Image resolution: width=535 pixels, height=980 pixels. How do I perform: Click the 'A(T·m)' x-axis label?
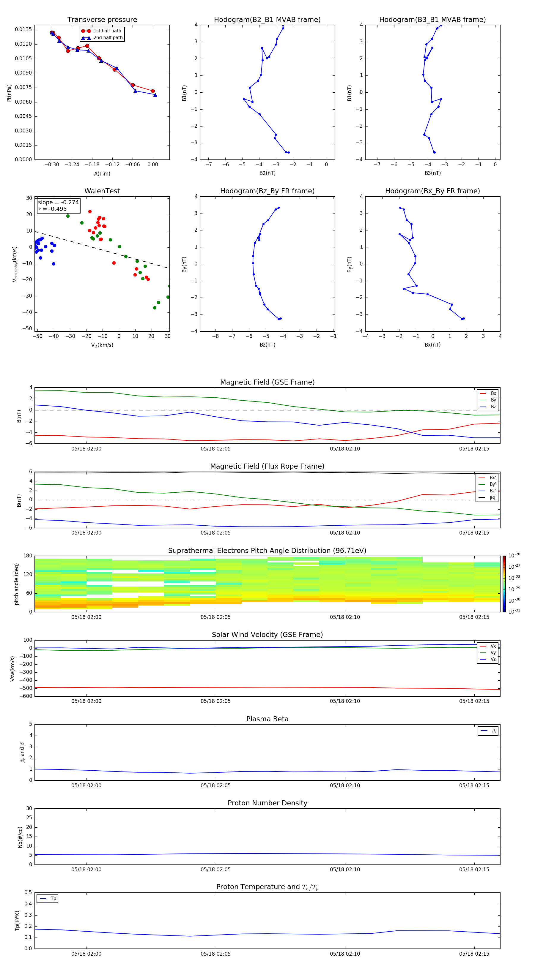[102, 173]
